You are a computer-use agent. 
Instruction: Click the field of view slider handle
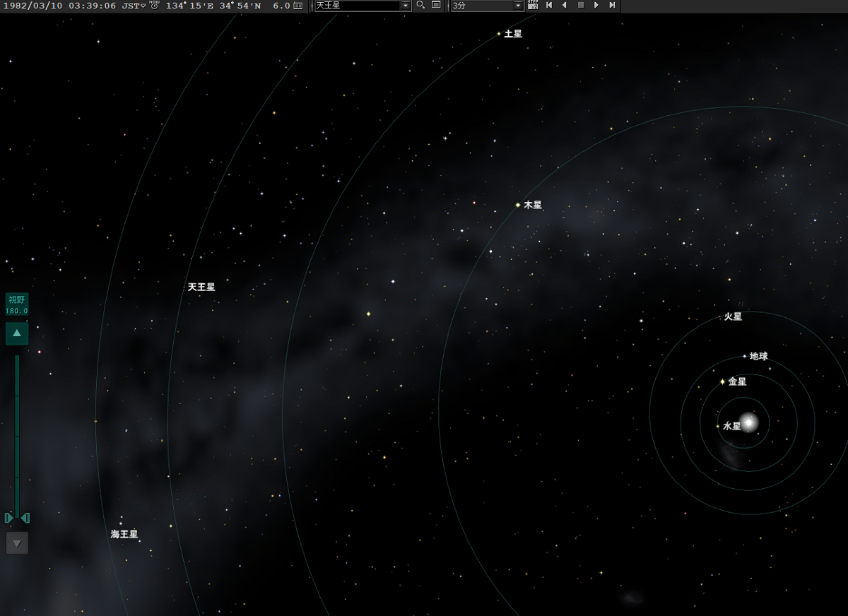[17, 518]
